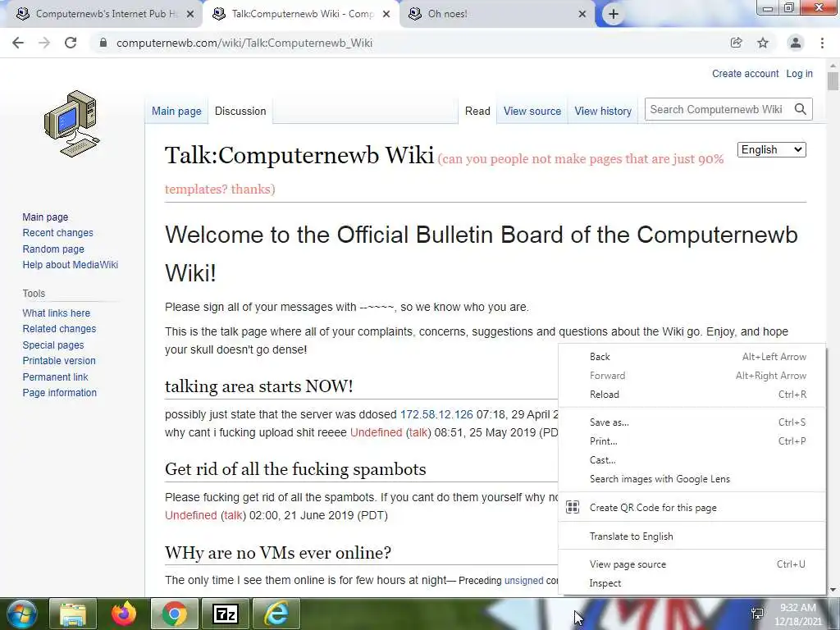This screenshot has width=840, height=630.
Task: Choose Print... in context menu
Action: (x=692, y=441)
